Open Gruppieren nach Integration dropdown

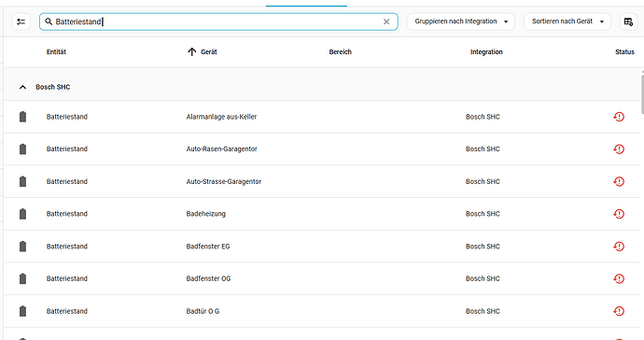(460, 21)
